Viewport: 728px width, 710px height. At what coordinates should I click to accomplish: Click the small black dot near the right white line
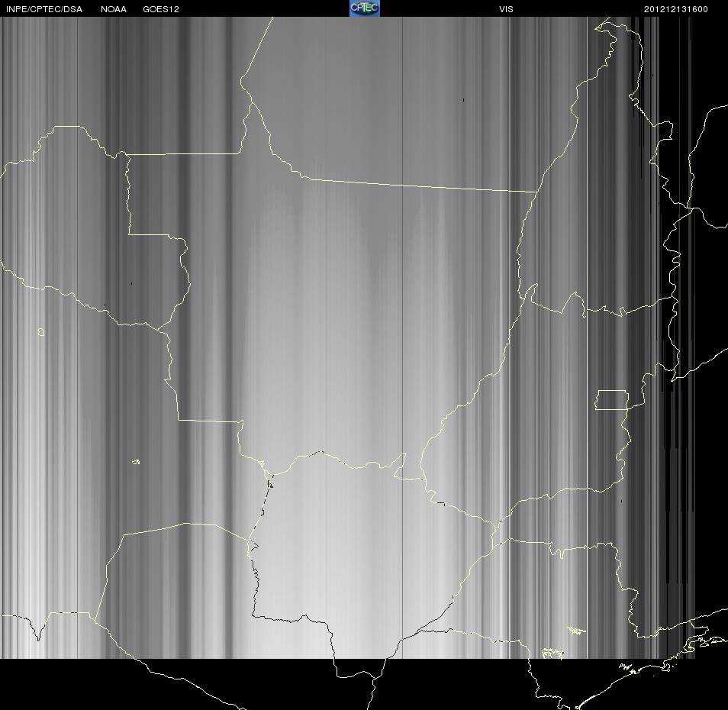coord(622,502)
